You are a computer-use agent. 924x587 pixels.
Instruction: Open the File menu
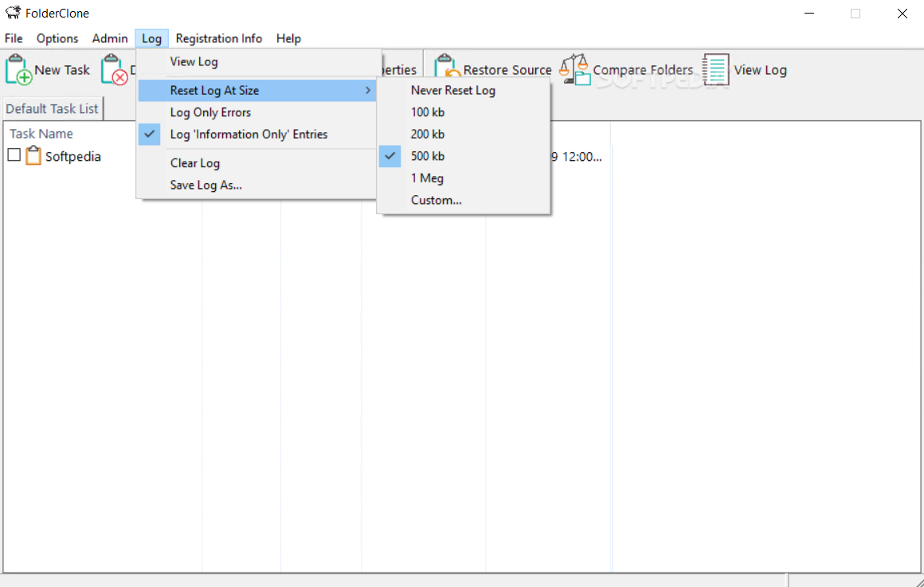click(x=14, y=38)
